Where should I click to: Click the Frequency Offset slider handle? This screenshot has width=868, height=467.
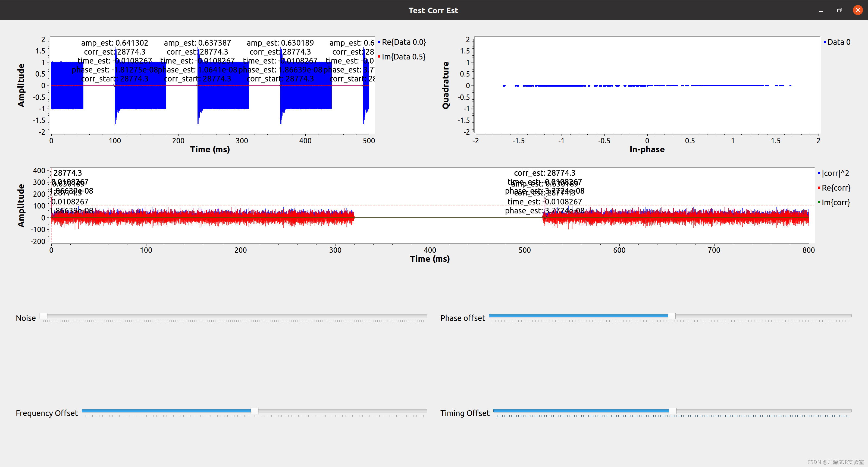pyautogui.click(x=254, y=411)
